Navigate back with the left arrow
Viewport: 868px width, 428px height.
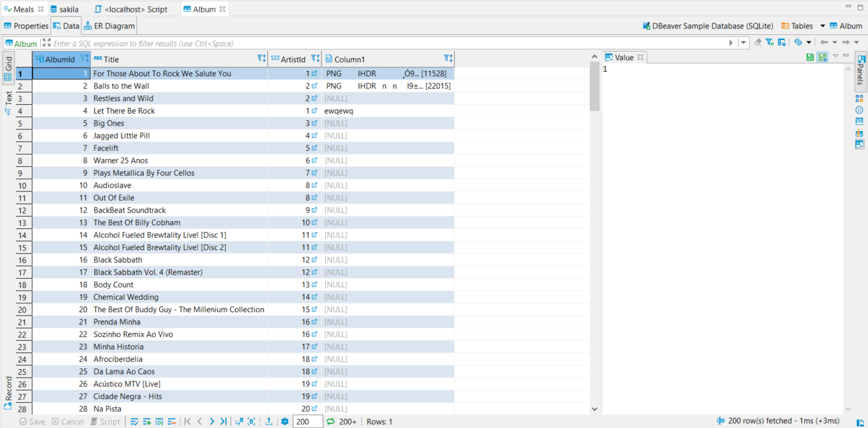pyautogui.click(x=824, y=43)
